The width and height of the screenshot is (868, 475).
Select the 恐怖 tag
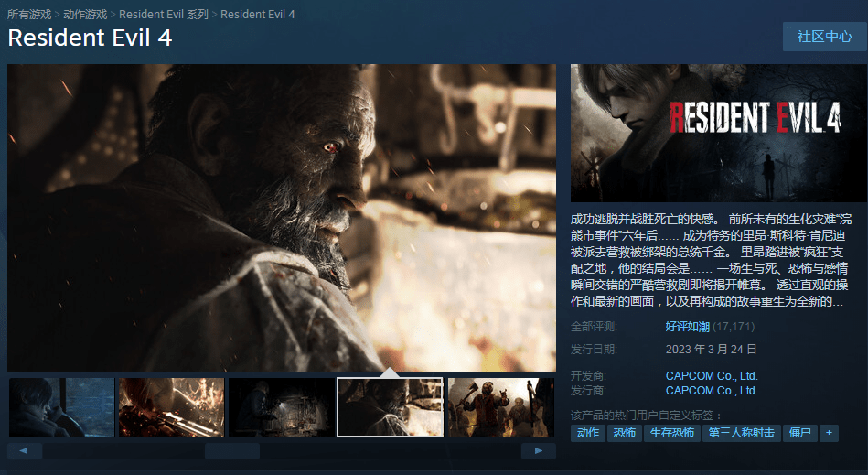625,433
